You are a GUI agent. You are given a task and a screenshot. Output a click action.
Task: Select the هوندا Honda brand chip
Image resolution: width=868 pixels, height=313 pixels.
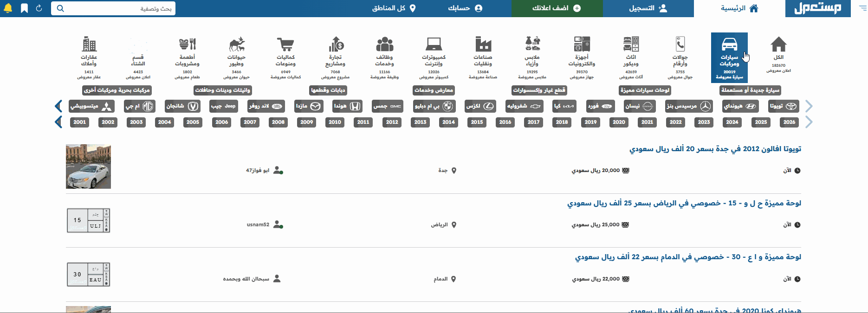347,106
